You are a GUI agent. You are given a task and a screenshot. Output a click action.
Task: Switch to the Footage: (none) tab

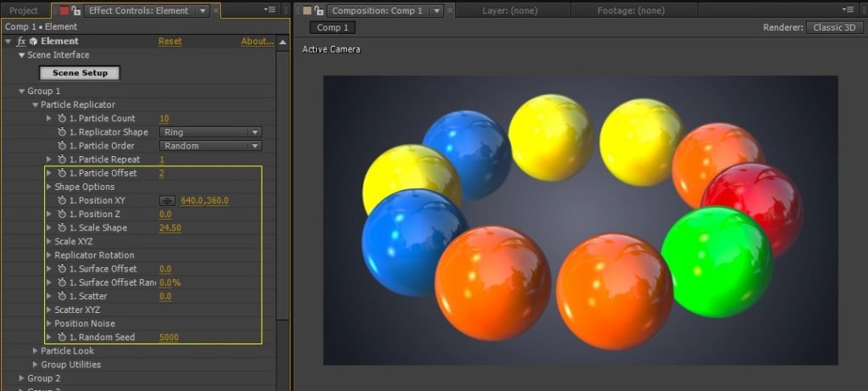coord(631,10)
